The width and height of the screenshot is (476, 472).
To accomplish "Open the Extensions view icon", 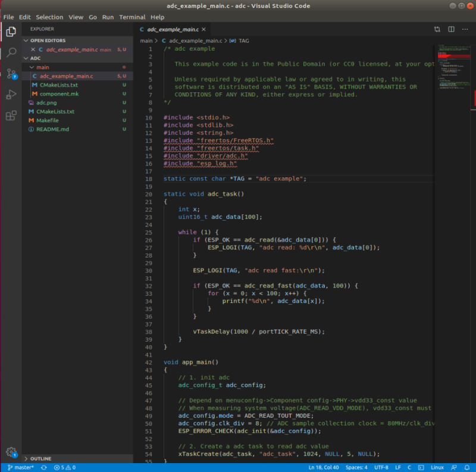I will (11, 115).
